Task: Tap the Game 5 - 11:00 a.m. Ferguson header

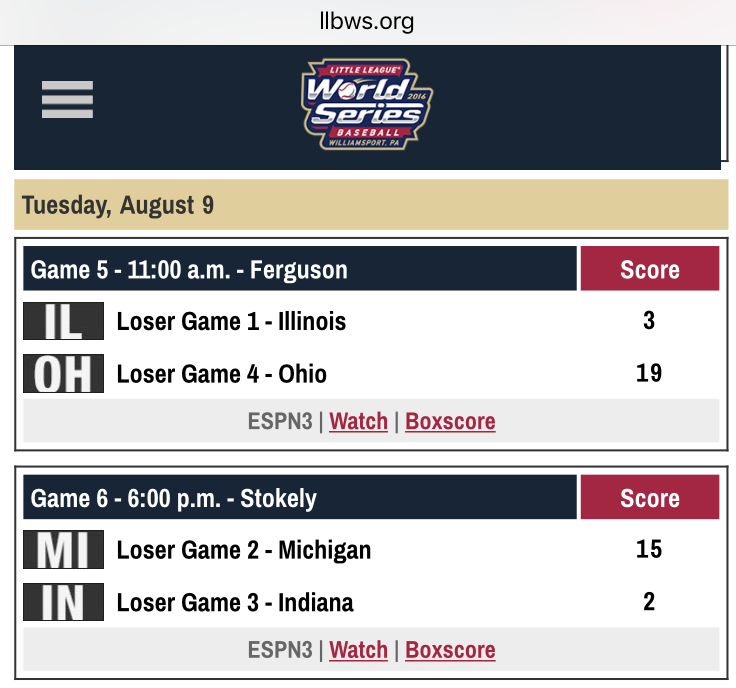Action: point(300,268)
